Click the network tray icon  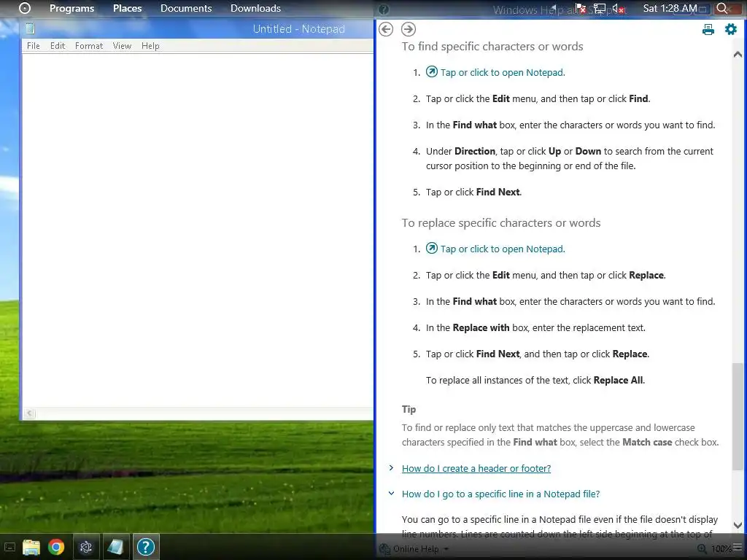coord(600,8)
